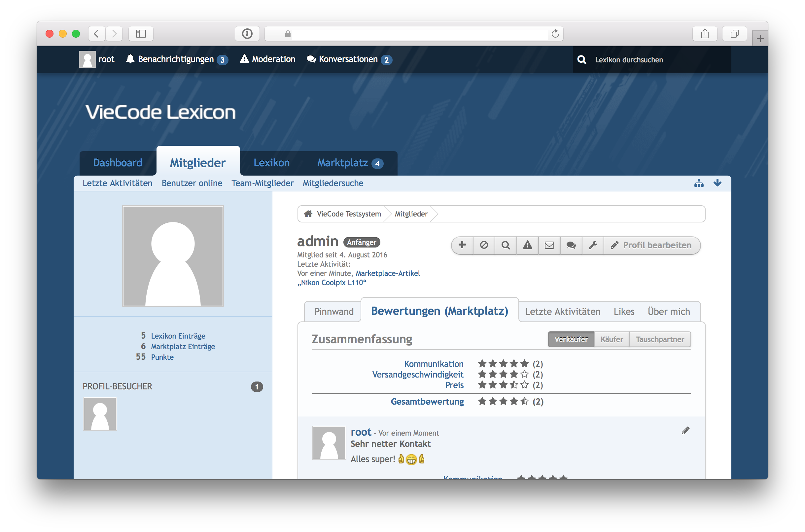Click the down arrow jump icon

click(x=717, y=183)
